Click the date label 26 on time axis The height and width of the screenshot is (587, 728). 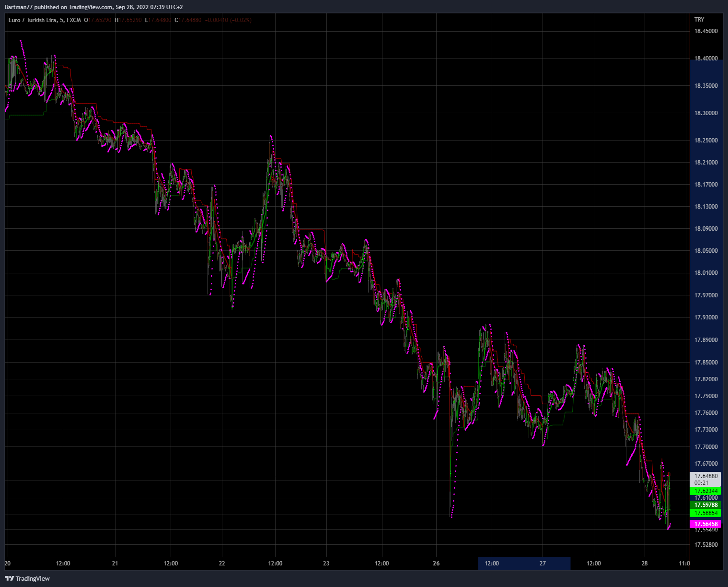pyautogui.click(x=436, y=564)
